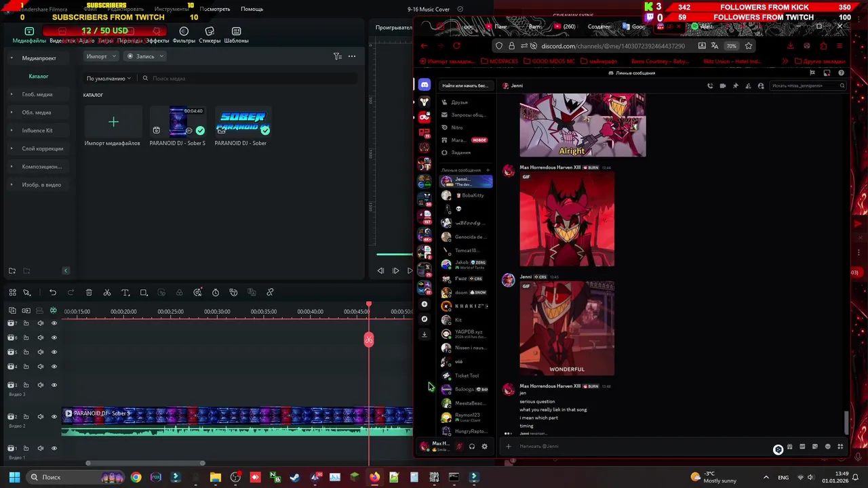The height and width of the screenshot is (488, 868).
Task: Choose the selection pointer tool in timeline toolbar
Action: point(27,292)
